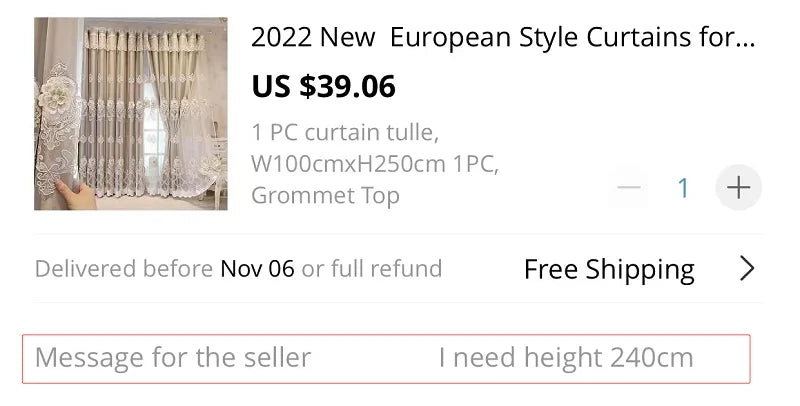This screenshot has height=406, width=800.
Task: Increase quantity with the plus button
Action: [738, 187]
